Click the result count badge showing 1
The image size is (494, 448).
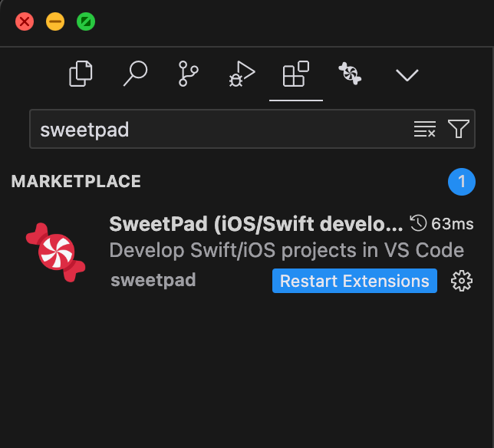tap(462, 182)
